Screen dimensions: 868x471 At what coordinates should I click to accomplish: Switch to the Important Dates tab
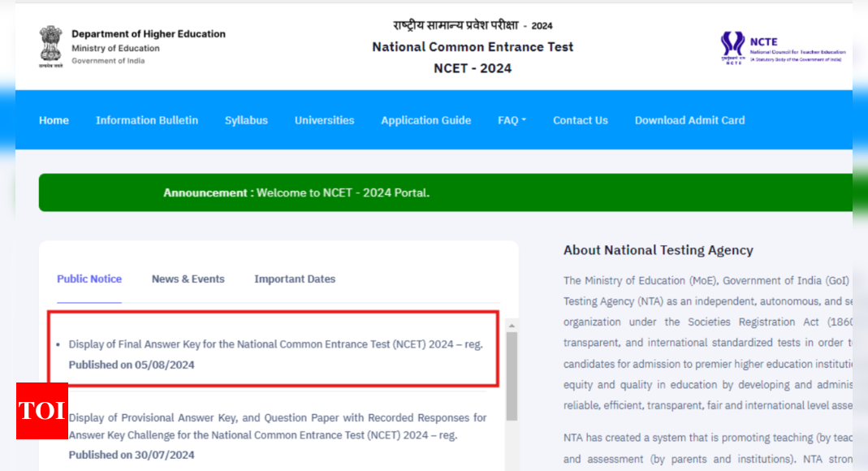(x=295, y=279)
